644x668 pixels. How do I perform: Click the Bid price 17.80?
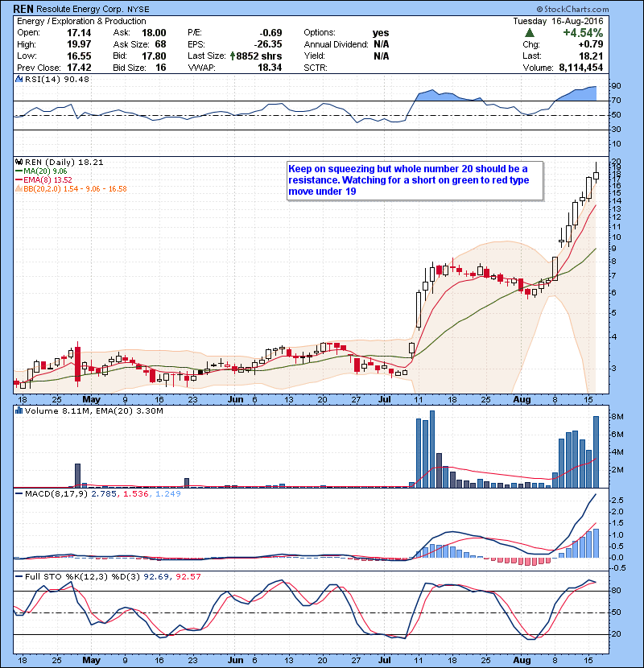[154, 56]
